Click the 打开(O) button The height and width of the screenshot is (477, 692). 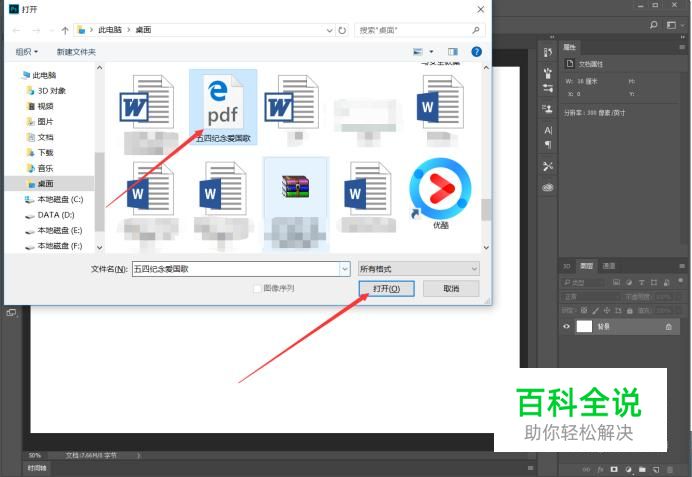tap(387, 289)
